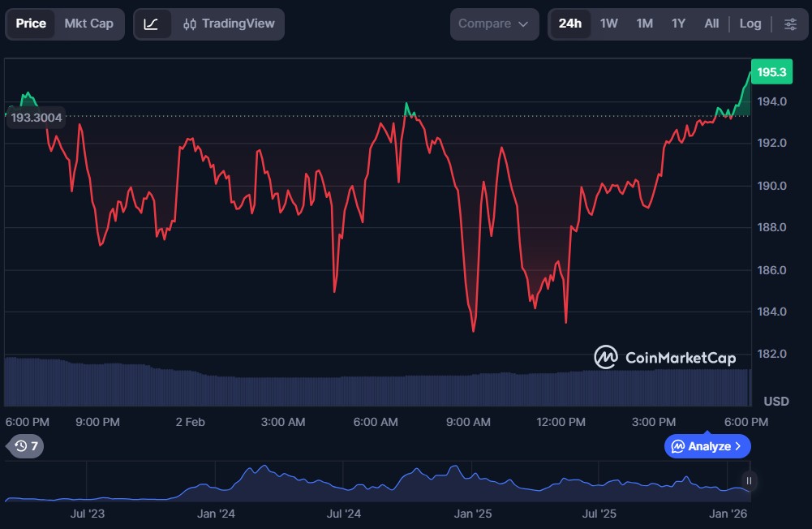Open Analyze panel via chevron button
812x529 pixels.
707,446
